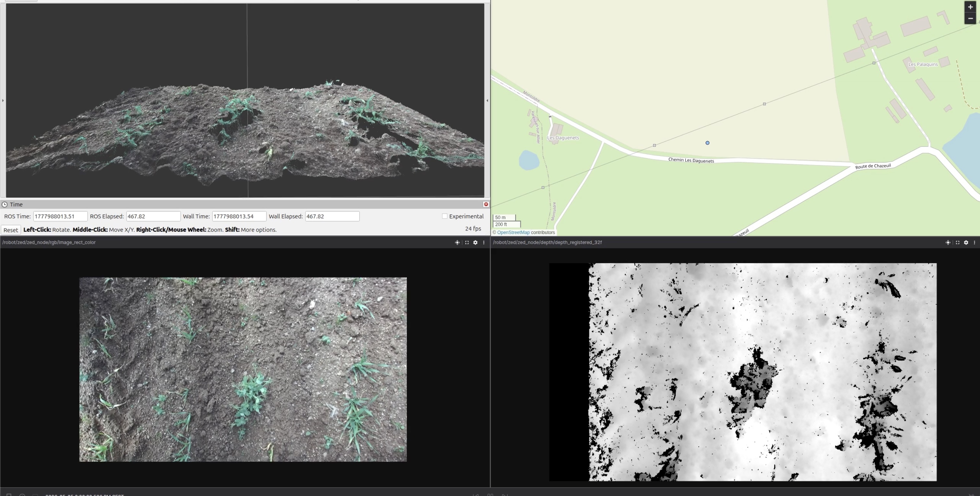
Task: Fullscreen the depth_registered_32f panel
Action: [x=958, y=242]
